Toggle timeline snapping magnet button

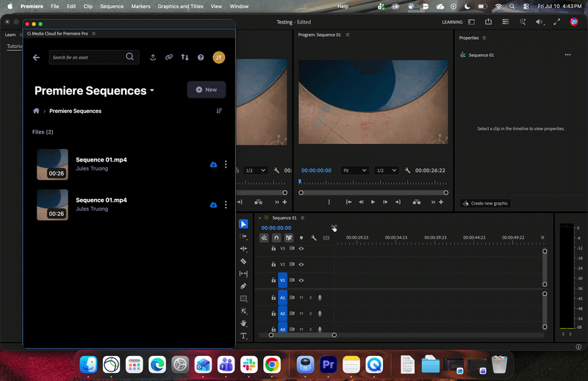click(276, 238)
